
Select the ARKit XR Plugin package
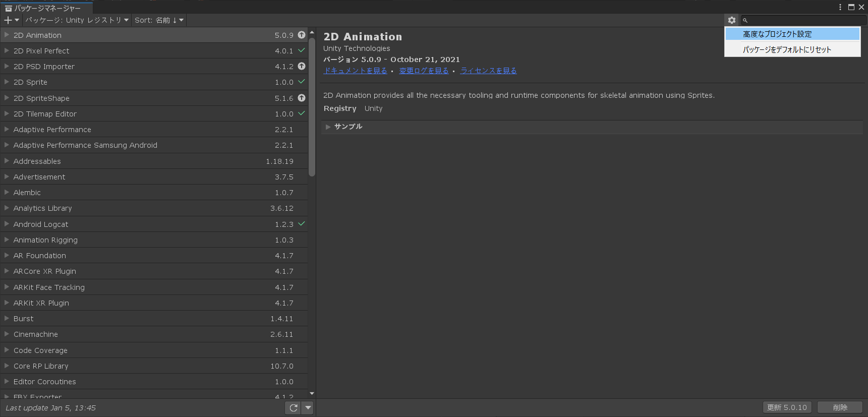[x=154, y=303]
